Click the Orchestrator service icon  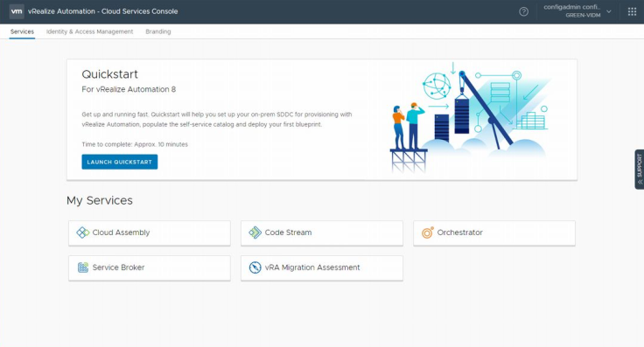click(428, 232)
